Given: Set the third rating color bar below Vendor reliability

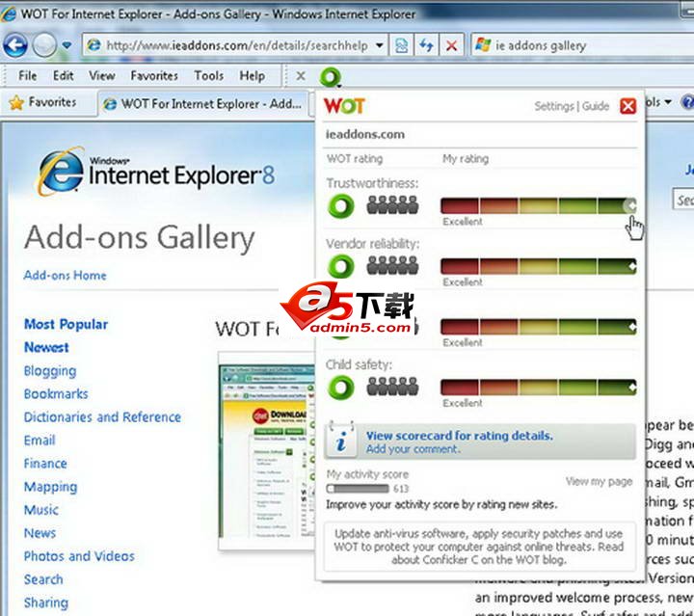Looking at the screenshot, I should click(x=538, y=327).
